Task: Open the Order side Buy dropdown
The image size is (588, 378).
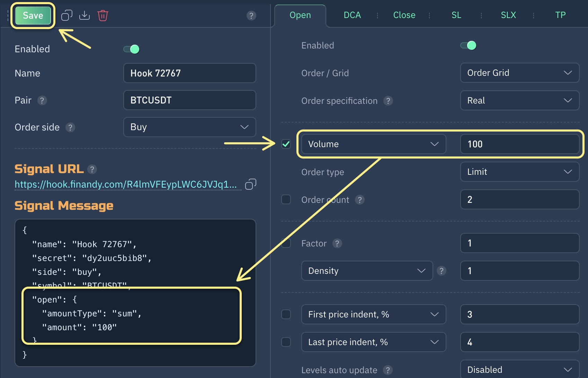Action: (189, 127)
